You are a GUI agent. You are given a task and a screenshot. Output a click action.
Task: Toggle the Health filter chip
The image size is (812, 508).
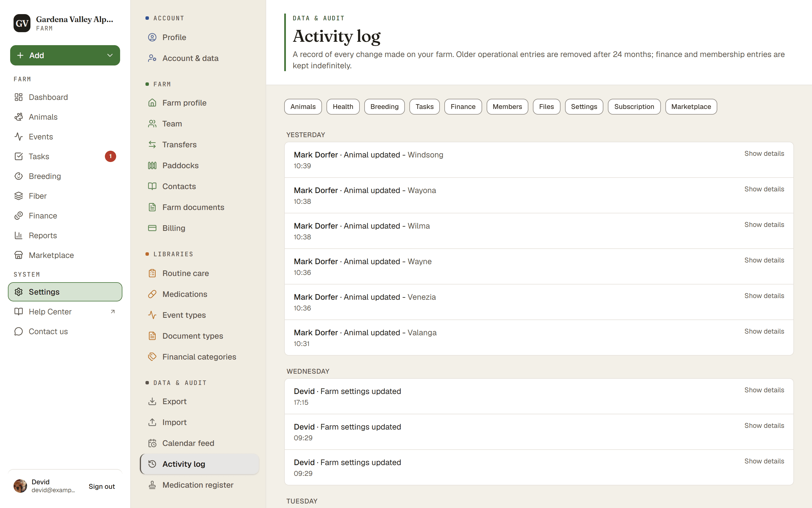[343, 106]
